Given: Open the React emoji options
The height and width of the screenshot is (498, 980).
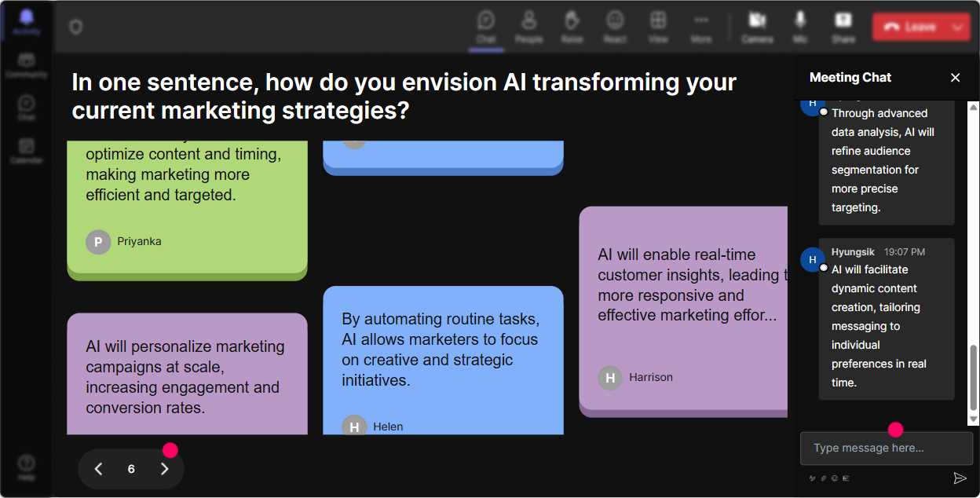Looking at the screenshot, I should (615, 27).
